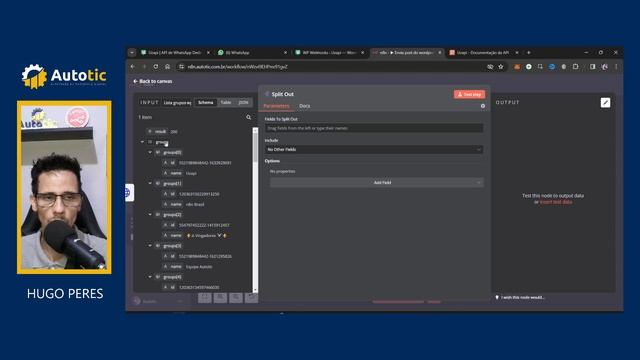Collapse the groups[2] entry
The image size is (640, 360).
point(150,214)
